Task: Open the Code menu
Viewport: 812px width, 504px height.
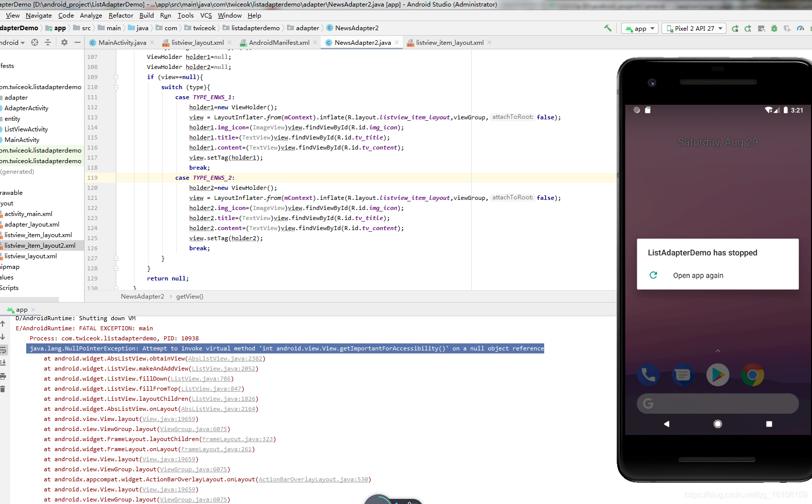Action: pyautogui.click(x=66, y=16)
